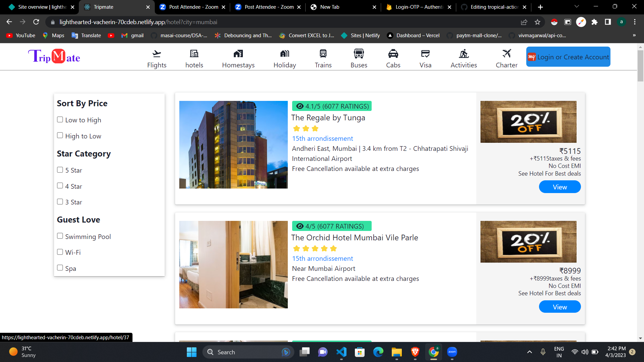Select the Visa services icon
This screenshot has height=362, width=644.
tap(425, 53)
